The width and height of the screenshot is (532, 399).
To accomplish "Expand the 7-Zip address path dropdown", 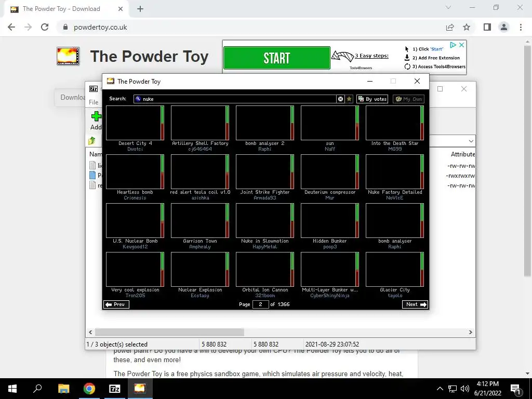I will 471,141.
